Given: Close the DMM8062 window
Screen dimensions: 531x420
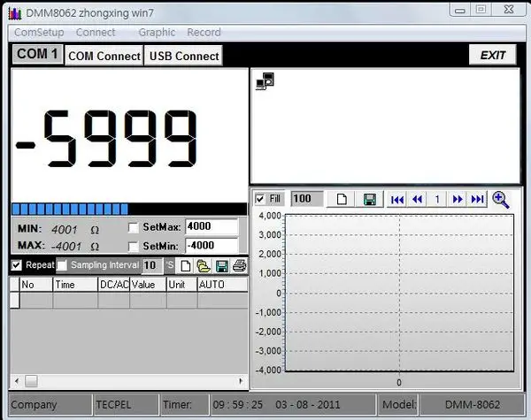Looking at the screenshot, I should tap(509, 10).
